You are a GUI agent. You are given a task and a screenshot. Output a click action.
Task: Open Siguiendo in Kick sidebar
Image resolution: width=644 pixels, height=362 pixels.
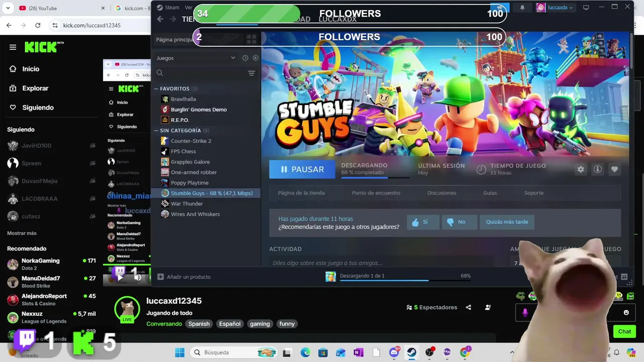pyautogui.click(x=32, y=108)
